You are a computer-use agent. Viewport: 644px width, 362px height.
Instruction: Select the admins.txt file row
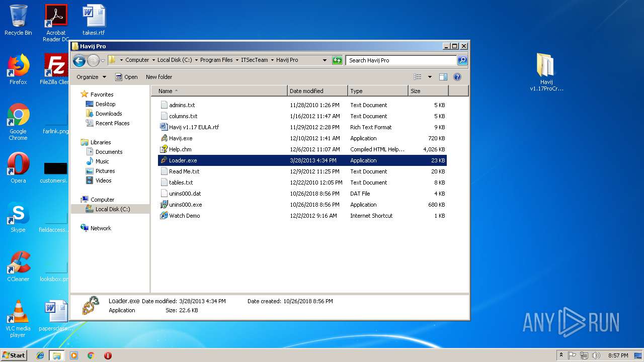click(302, 105)
